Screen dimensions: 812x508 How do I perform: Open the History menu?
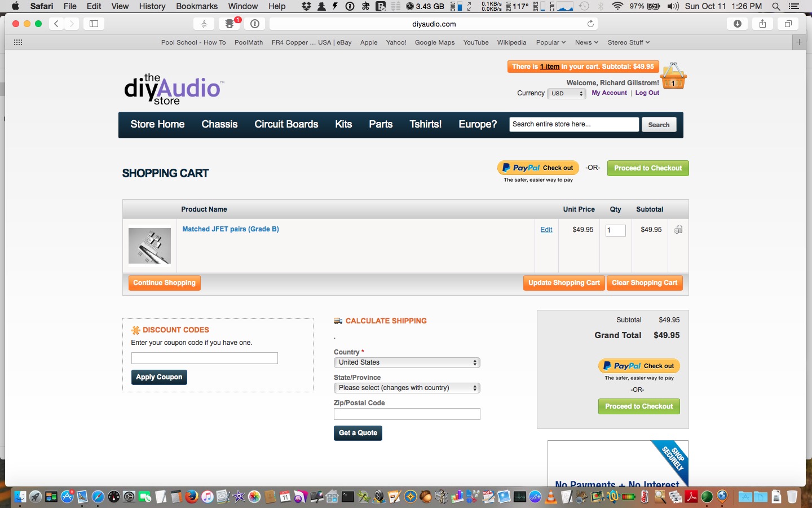[152, 6]
